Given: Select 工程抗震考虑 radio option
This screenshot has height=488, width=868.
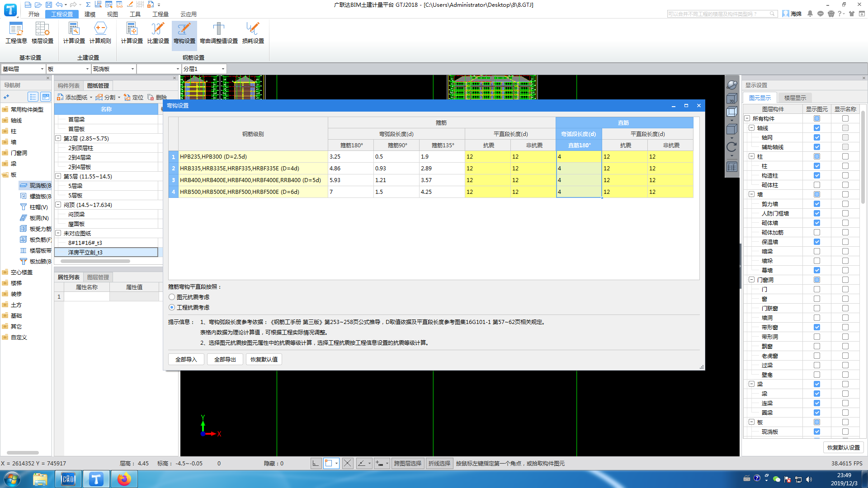Looking at the screenshot, I should point(189,307).
